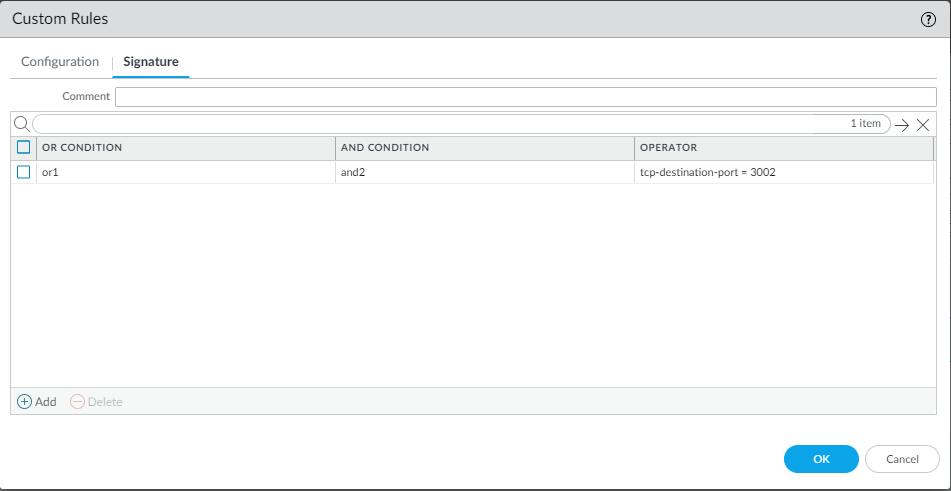Tick the select-all checkbox in the header

[24, 147]
